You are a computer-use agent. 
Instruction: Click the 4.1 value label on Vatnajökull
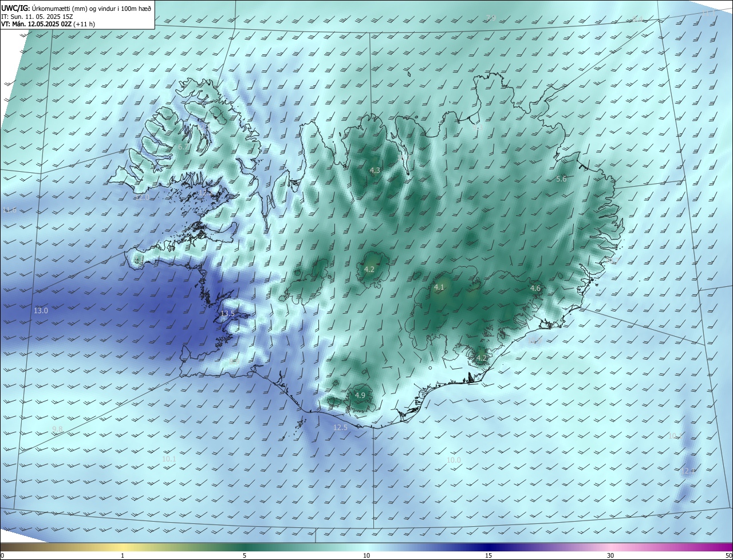pyautogui.click(x=439, y=287)
